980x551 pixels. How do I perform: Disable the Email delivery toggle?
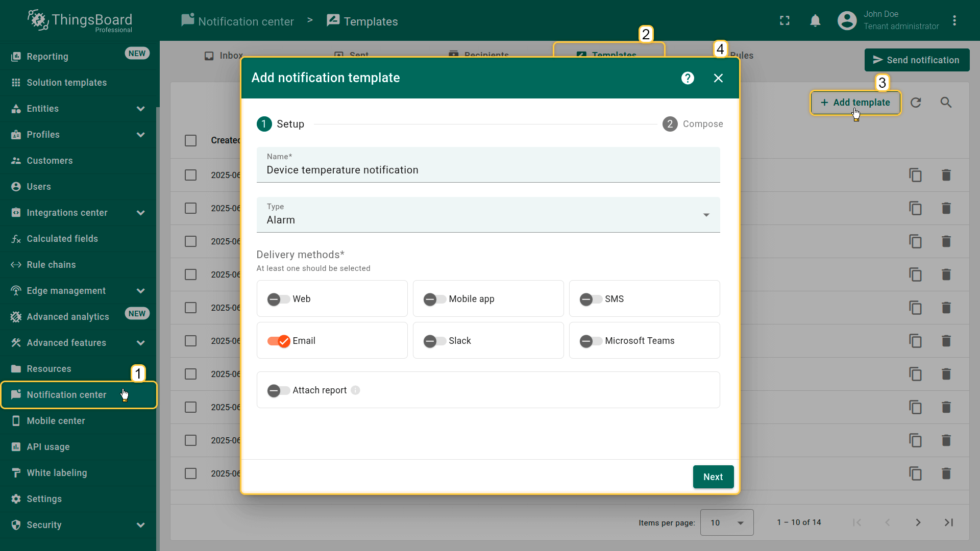coord(279,341)
